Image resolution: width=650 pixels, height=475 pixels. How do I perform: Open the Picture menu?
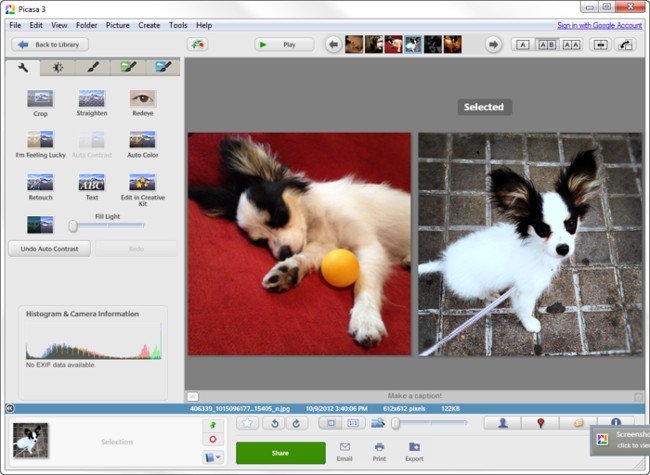117,25
